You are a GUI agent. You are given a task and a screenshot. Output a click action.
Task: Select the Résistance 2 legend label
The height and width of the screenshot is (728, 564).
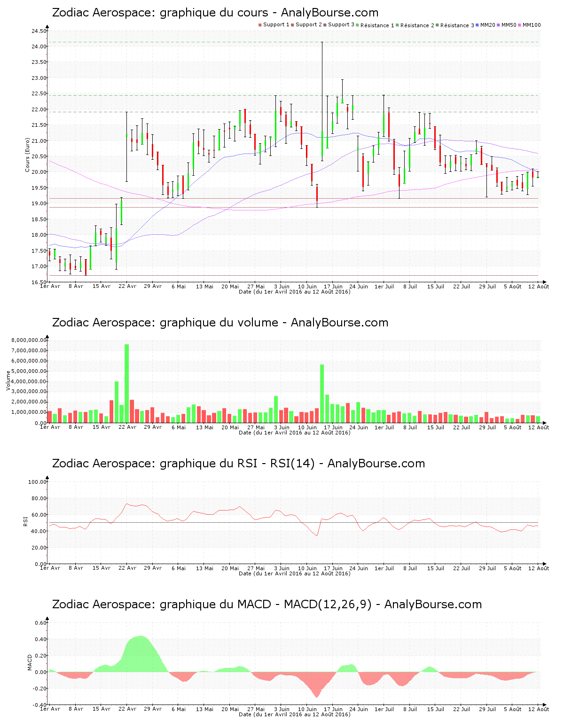417,25
